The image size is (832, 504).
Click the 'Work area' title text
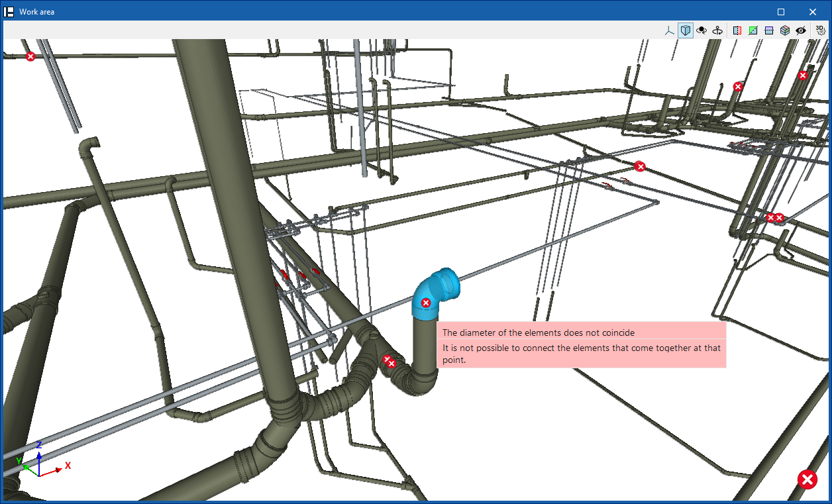(x=37, y=12)
